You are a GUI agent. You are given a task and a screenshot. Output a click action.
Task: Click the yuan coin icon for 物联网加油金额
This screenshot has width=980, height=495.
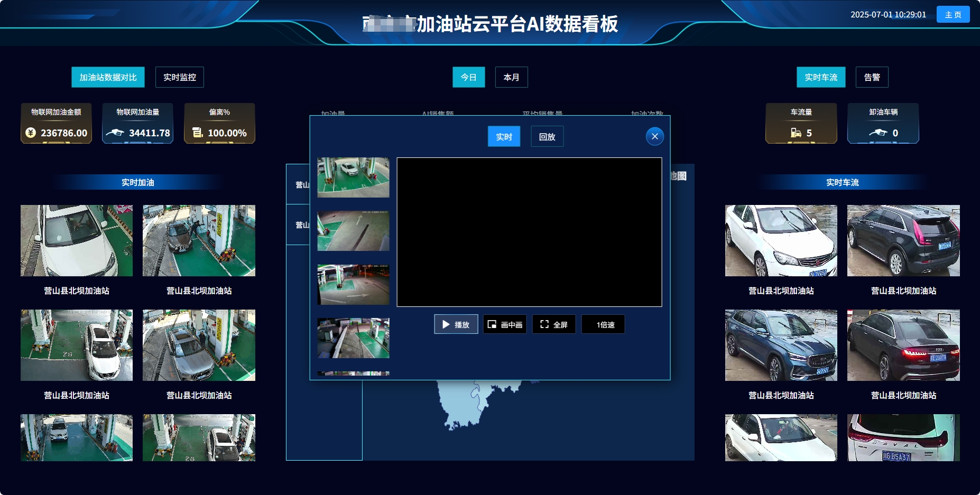pos(31,133)
